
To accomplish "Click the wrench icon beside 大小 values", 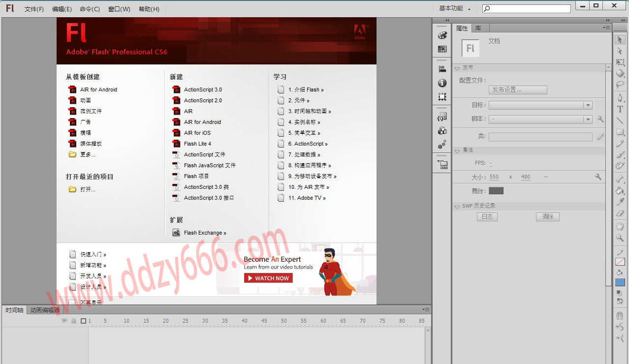I will [598, 177].
